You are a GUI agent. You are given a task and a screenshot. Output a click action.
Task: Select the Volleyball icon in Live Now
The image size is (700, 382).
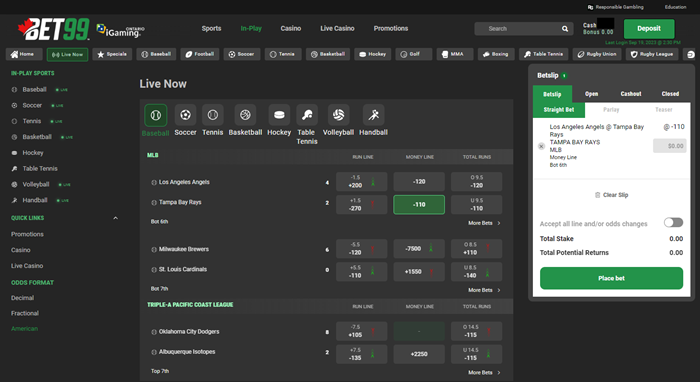point(338,115)
